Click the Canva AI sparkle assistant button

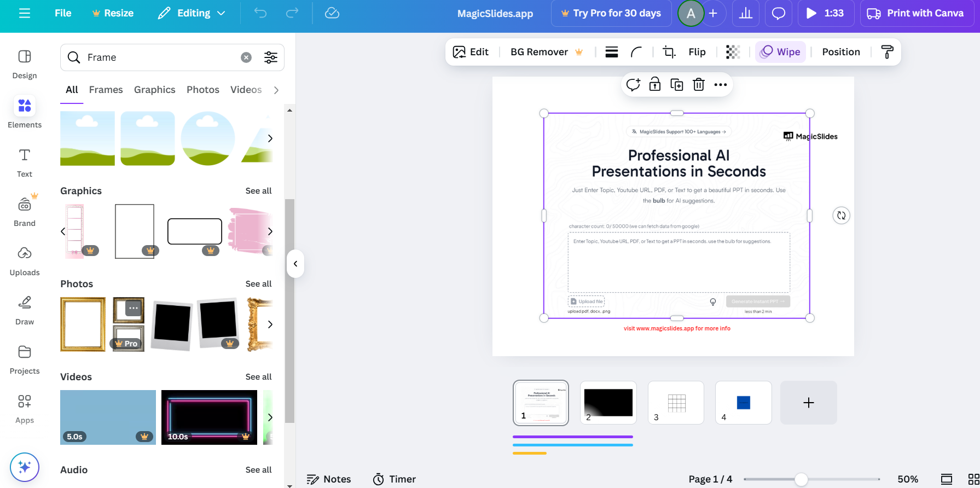(25, 467)
